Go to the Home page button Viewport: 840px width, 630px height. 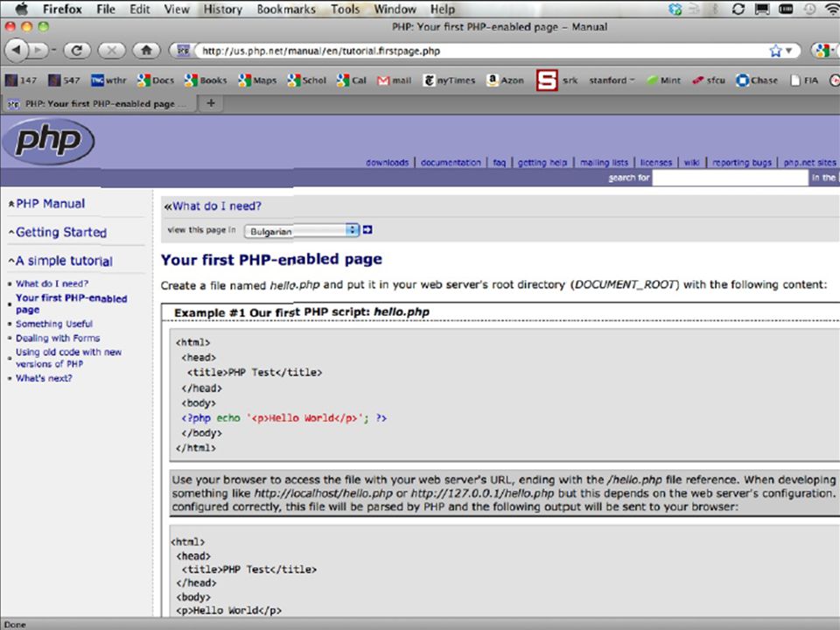146,51
